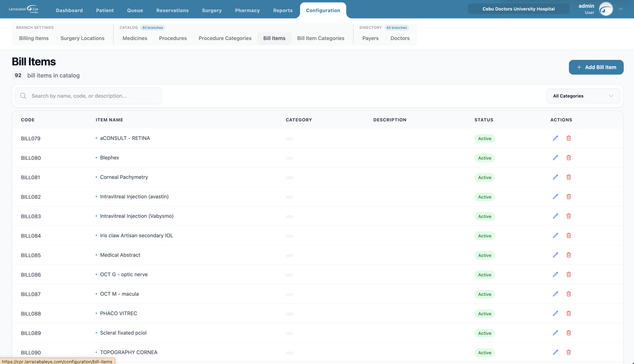Click the CATEGORY column header
This screenshot has height=364, width=634.
click(x=299, y=120)
